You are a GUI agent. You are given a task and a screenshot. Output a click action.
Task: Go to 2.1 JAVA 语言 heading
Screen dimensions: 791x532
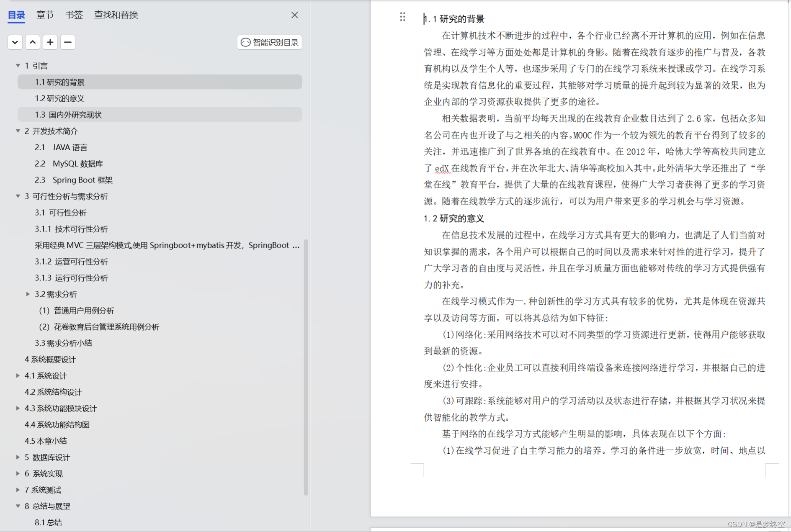point(61,147)
